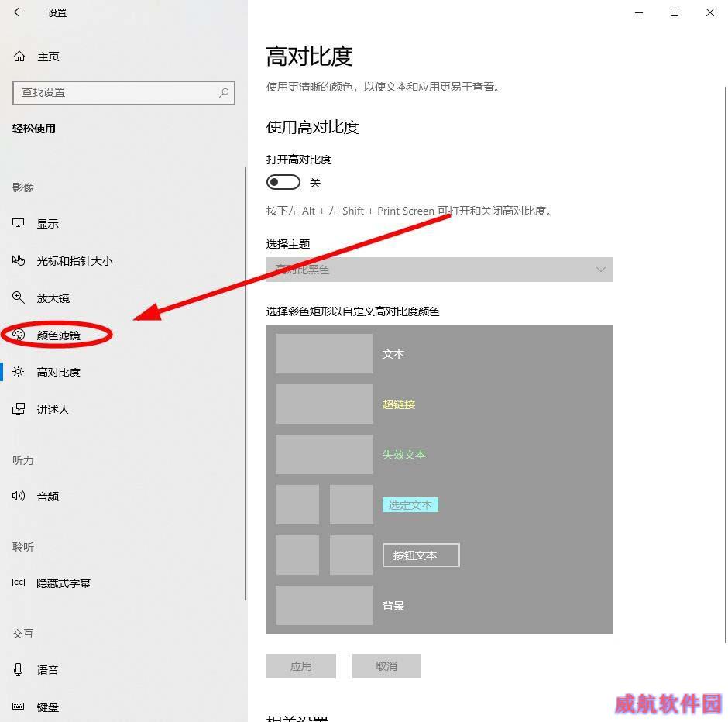Open 主页 in the sidebar
The width and height of the screenshot is (728, 722).
48,57
